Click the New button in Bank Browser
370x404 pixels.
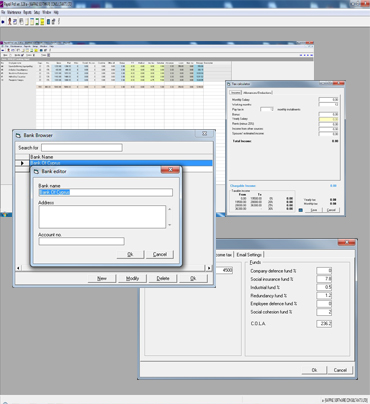click(x=102, y=278)
